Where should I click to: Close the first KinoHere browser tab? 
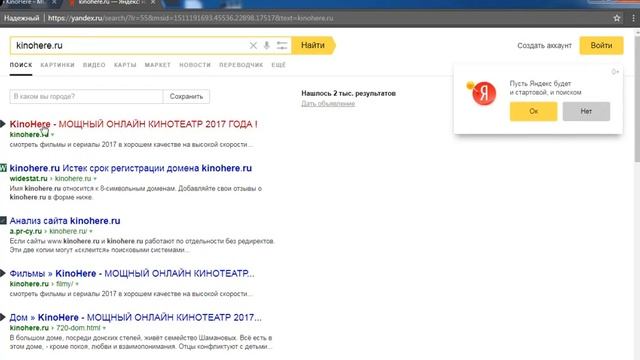[x=54, y=2]
